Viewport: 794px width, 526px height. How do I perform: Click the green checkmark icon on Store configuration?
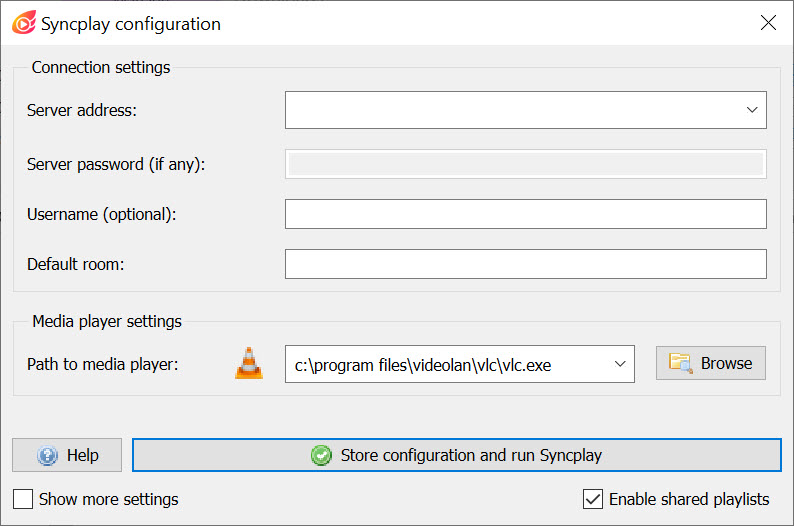pyautogui.click(x=321, y=455)
